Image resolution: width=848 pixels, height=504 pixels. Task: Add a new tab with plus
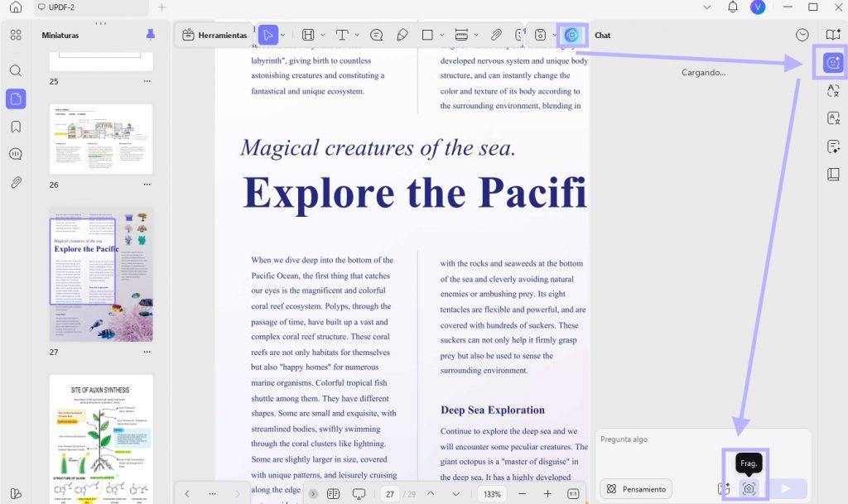coord(161,7)
